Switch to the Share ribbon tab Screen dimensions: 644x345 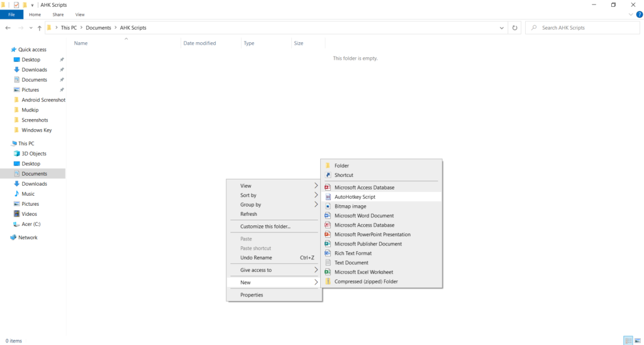[x=58, y=14]
